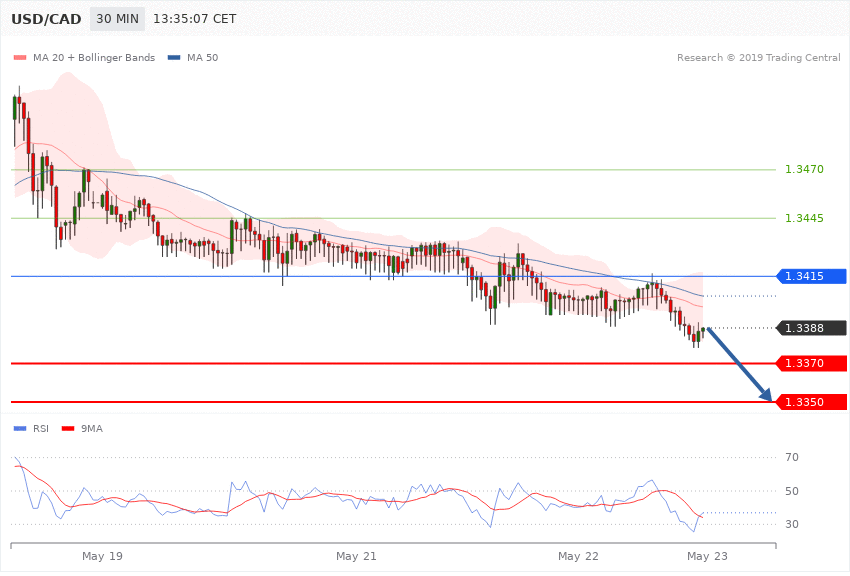This screenshot has width=850, height=576.
Task: Click the 13:35:07 CET timestamp
Action: 195,19
